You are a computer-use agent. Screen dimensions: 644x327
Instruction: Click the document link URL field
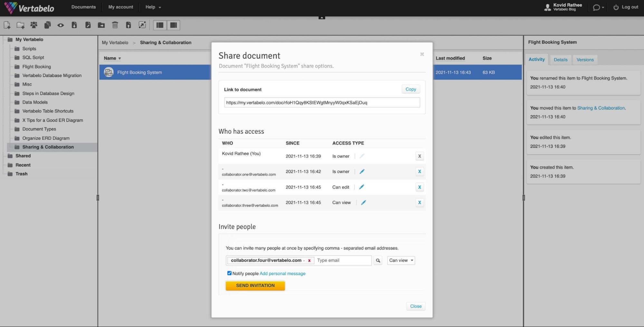click(322, 103)
